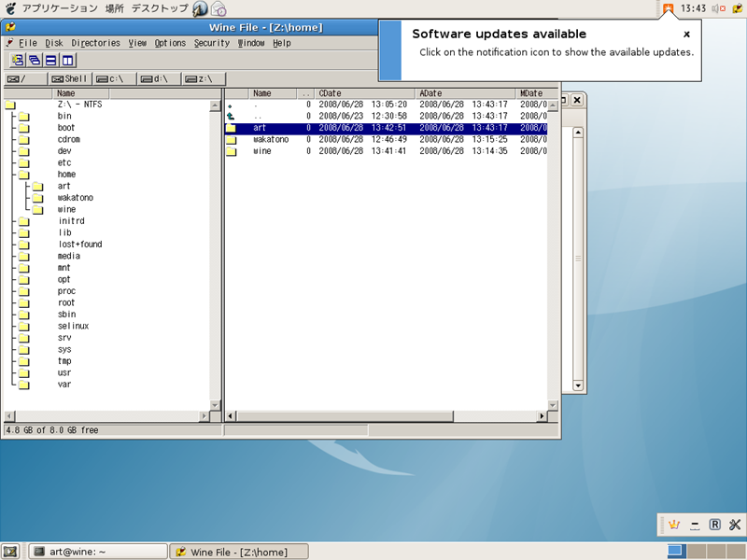Open the Options menu

[x=170, y=43]
